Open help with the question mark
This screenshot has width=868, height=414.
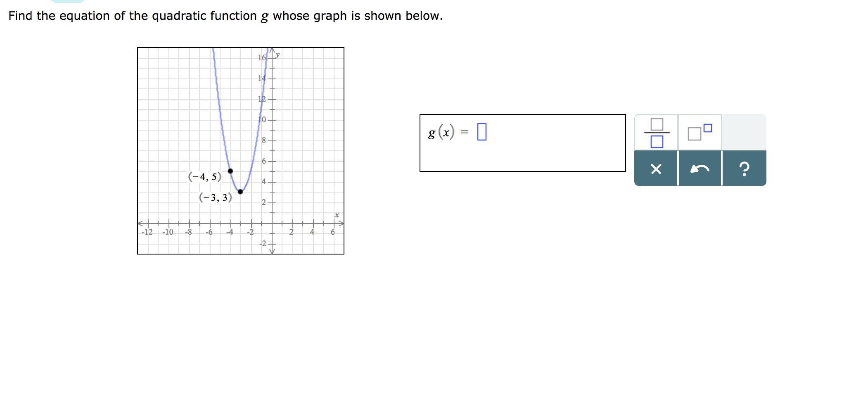click(x=744, y=169)
